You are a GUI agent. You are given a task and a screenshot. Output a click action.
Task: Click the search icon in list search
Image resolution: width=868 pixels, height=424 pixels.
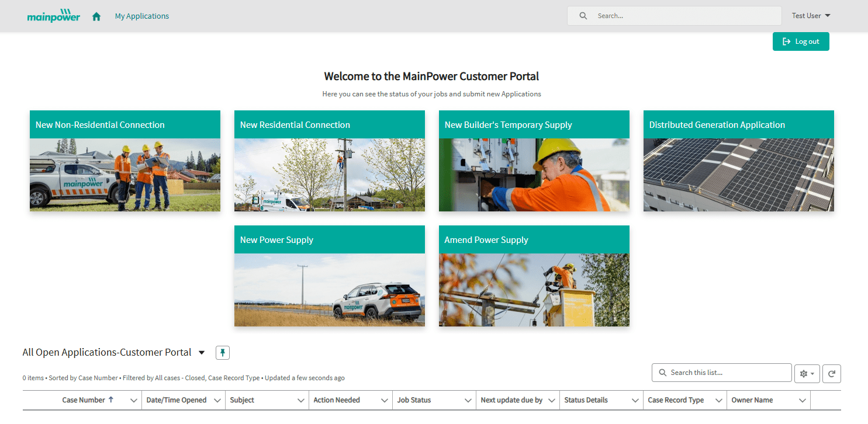[663, 373]
